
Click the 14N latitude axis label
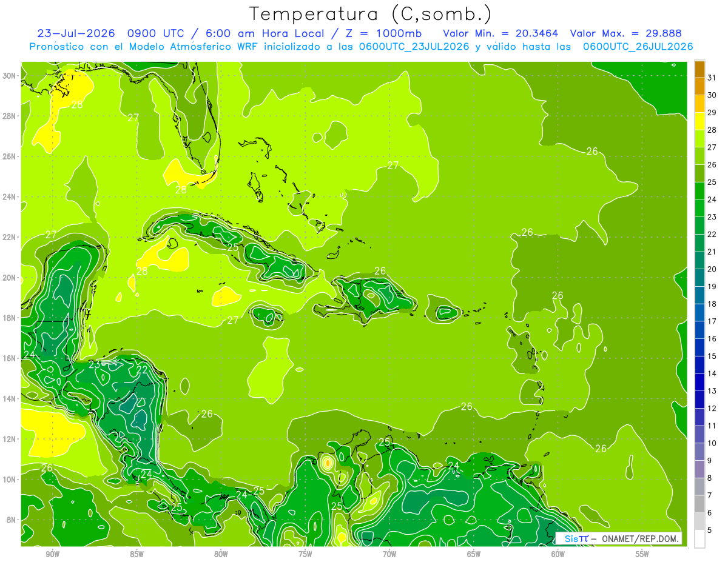click(x=10, y=399)
